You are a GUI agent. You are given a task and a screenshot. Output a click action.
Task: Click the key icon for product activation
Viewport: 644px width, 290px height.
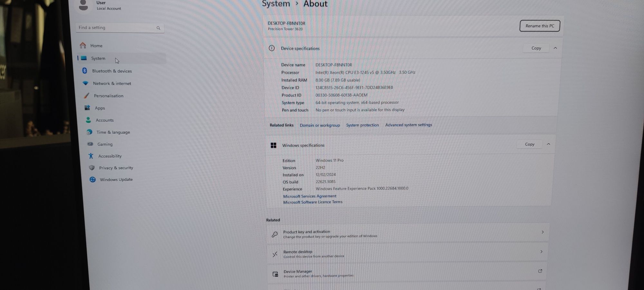(x=275, y=235)
